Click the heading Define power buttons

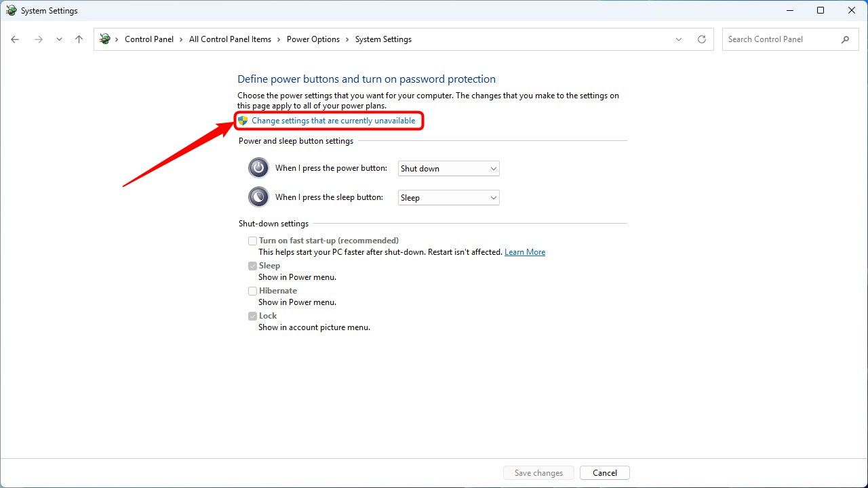click(x=366, y=79)
